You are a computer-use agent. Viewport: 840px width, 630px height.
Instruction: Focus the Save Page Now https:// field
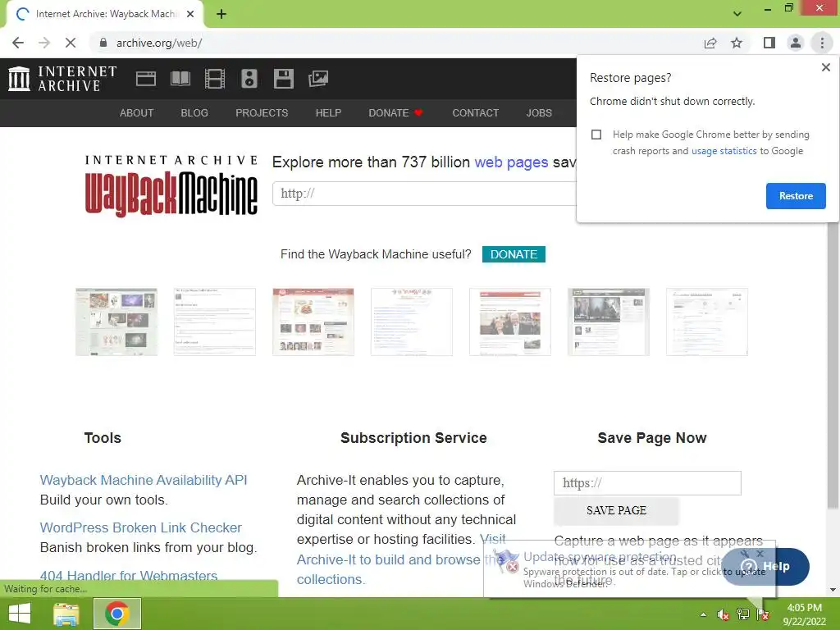point(647,483)
